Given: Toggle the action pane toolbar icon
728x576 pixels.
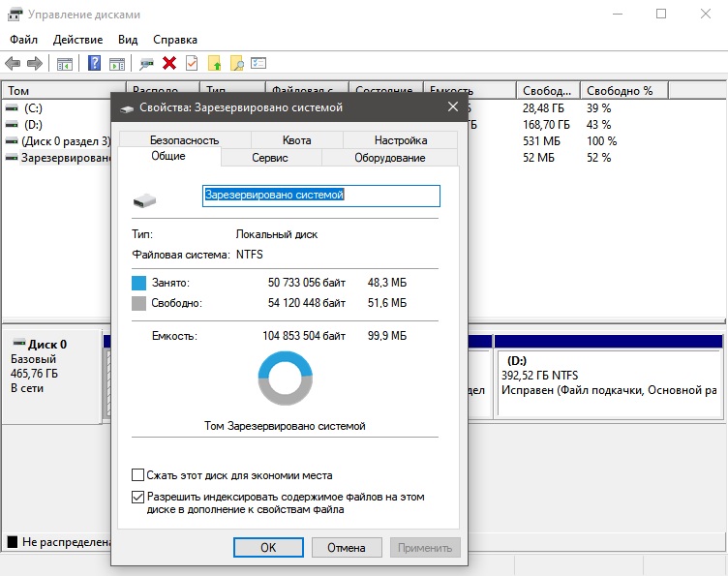Looking at the screenshot, I should coord(117,64).
